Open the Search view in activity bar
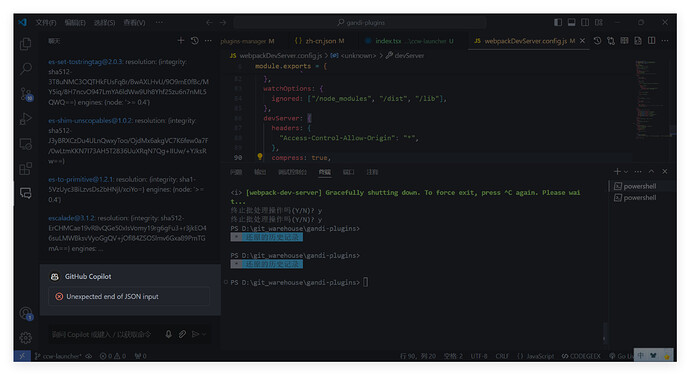This screenshot has height=374, width=690. 26,69
